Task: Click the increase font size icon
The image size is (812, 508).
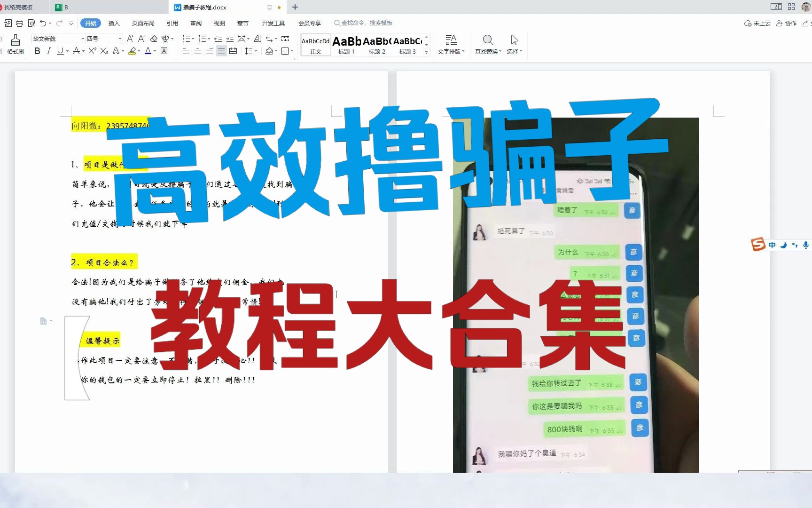Action: (130, 39)
